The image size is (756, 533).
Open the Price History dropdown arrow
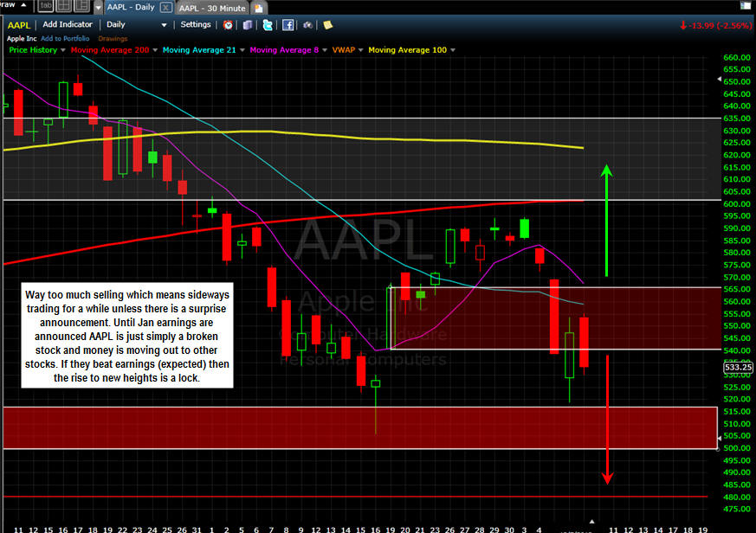point(64,50)
